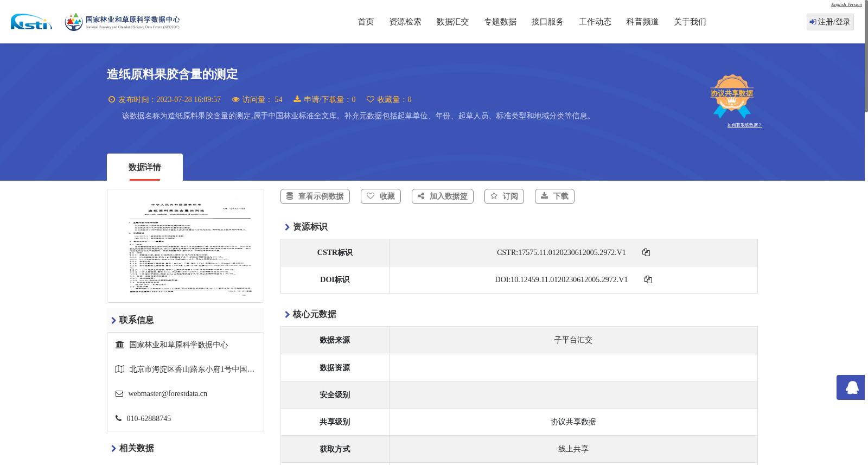
Task: Open 数据汇交 menu item
Action: pyautogui.click(x=452, y=22)
